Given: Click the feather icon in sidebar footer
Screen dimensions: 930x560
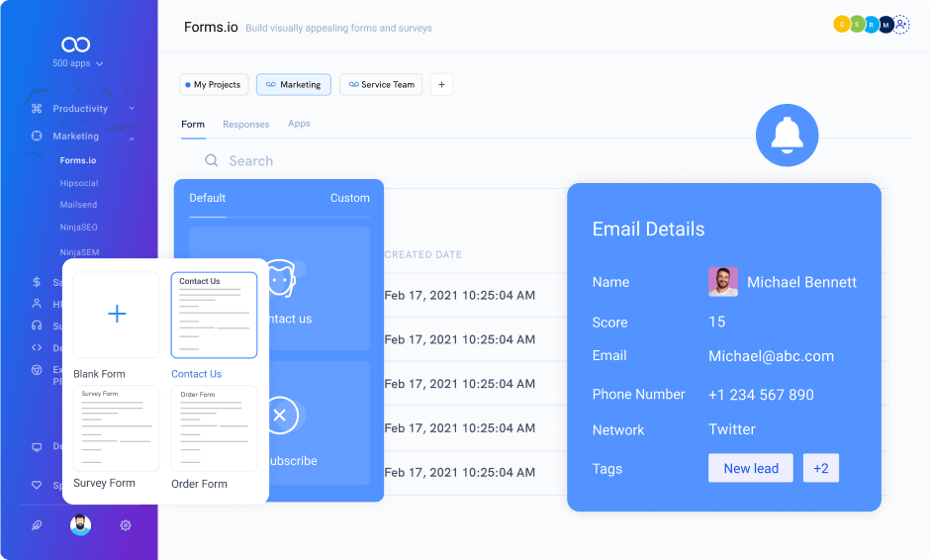Looking at the screenshot, I should coord(37,525).
